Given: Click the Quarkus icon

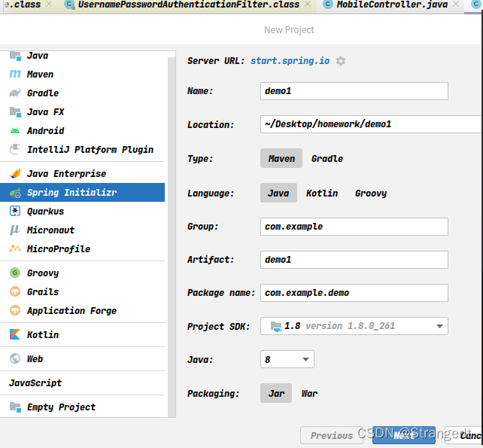Looking at the screenshot, I should 15,212.
